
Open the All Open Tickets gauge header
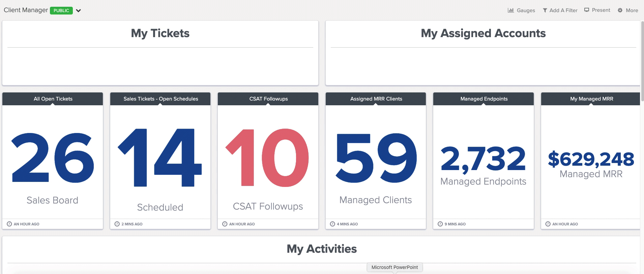(53, 99)
